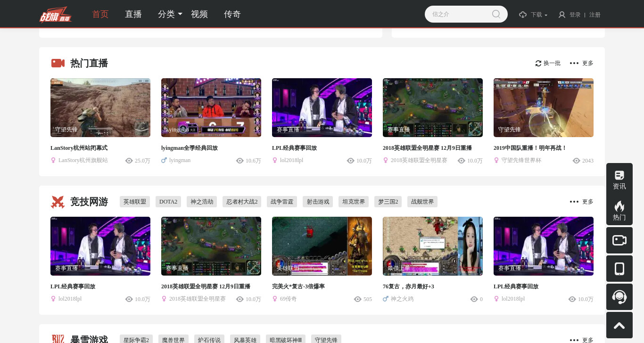Click three-dots icon in 热门直播 header

[x=574, y=63]
